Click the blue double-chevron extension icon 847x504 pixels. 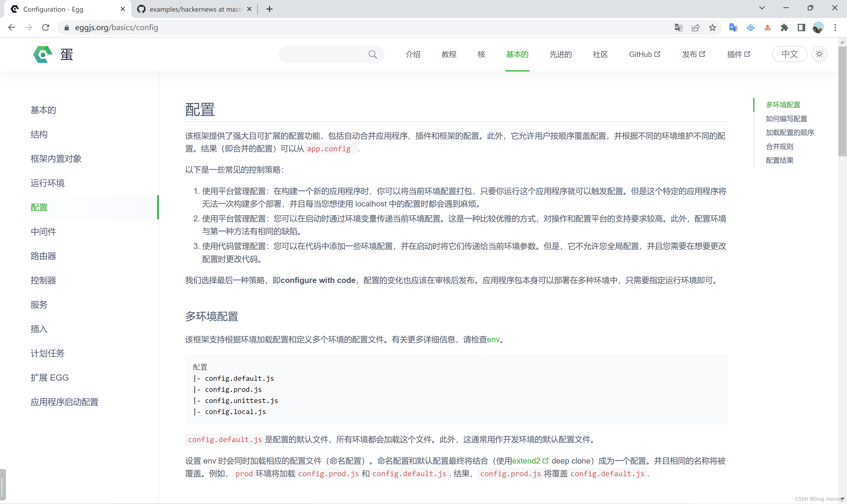tap(750, 28)
